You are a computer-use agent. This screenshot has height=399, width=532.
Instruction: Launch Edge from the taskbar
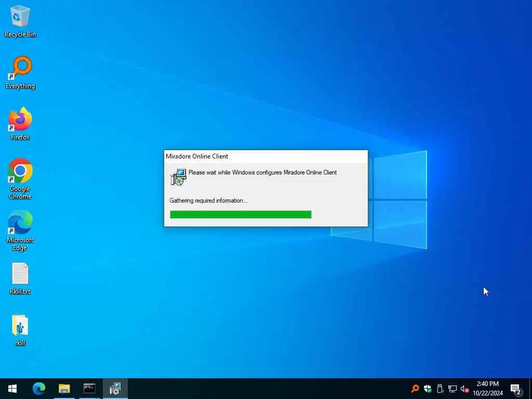pos(38,389)
